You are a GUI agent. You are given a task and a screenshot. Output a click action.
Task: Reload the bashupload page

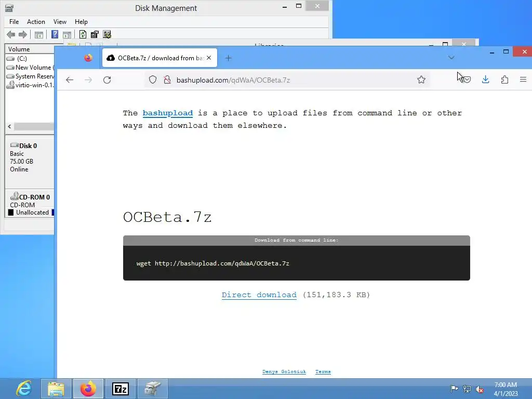tap(107, 79)
